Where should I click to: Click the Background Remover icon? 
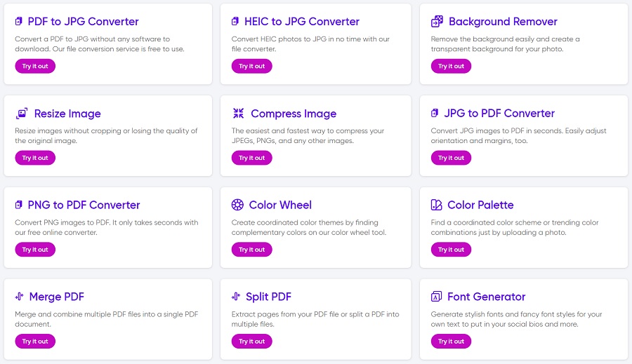(437, 22)
